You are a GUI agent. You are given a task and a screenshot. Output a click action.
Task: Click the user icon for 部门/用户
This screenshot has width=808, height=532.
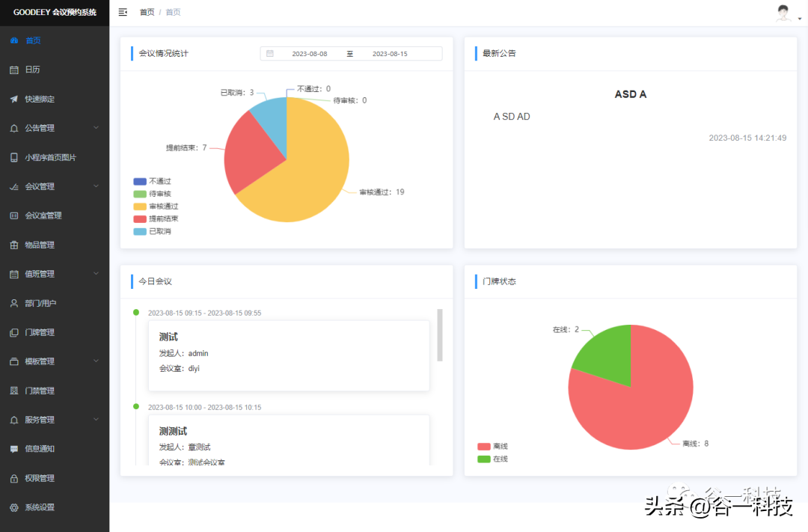point(14,303)
